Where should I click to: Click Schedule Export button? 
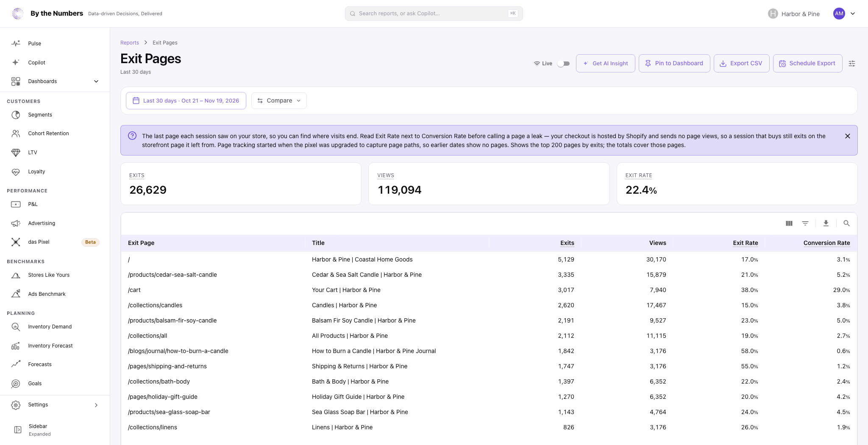click(x=807, y=64)
